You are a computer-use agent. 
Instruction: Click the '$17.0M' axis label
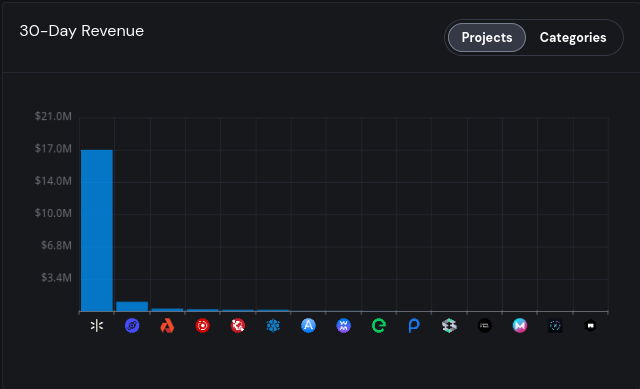coord(53,149)
